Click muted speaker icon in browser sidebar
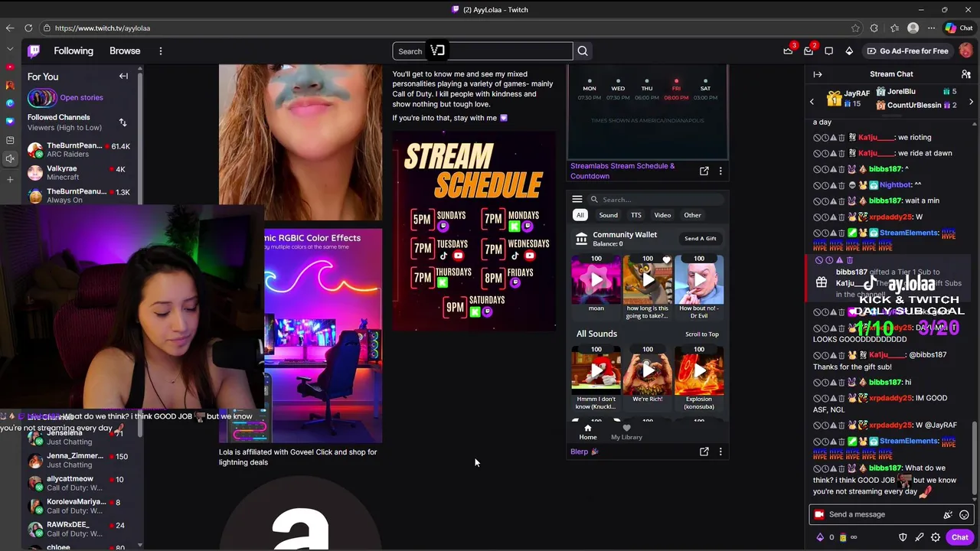 click(10, 159)
